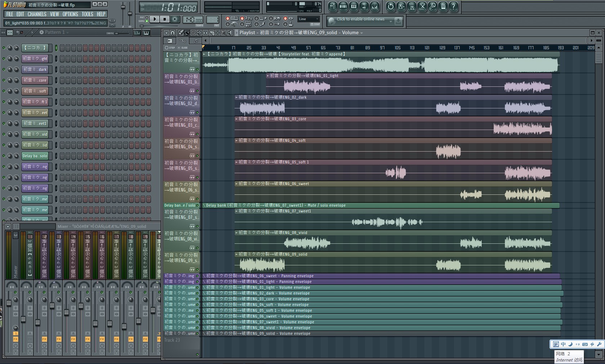This screenshot has height=364, width=605.
Task: Open the Pattern 1 selector dropdown
Action: coord(54,32)
